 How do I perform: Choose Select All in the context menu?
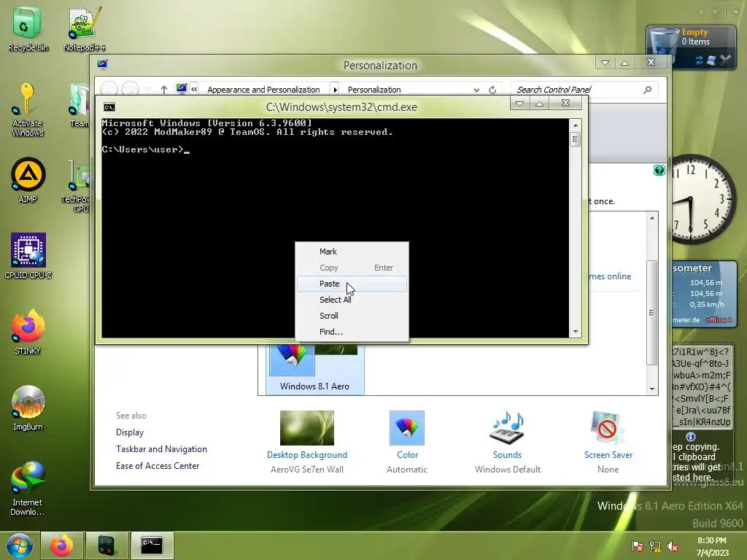[352, 300]
